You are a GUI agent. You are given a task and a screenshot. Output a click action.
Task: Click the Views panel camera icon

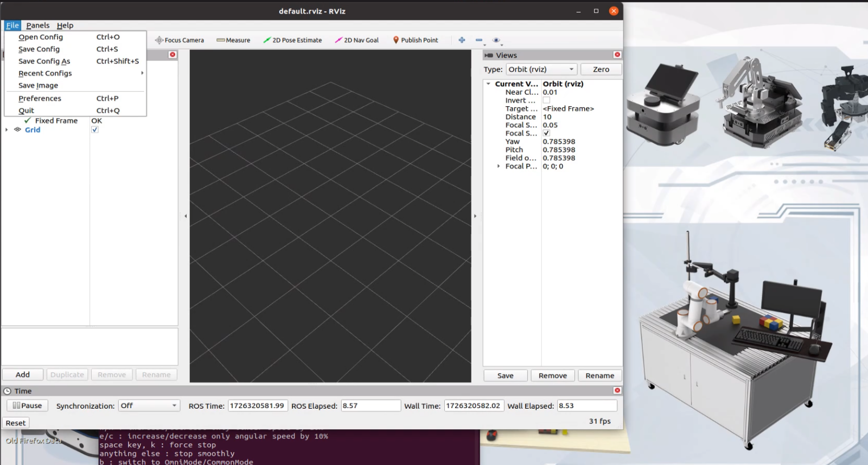pyautogui.click(x=489, y=55)
